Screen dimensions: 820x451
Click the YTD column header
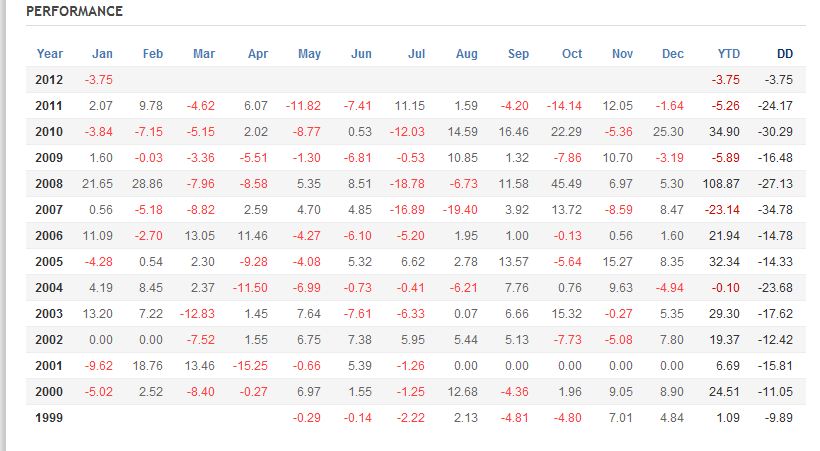tap(729, 54)
